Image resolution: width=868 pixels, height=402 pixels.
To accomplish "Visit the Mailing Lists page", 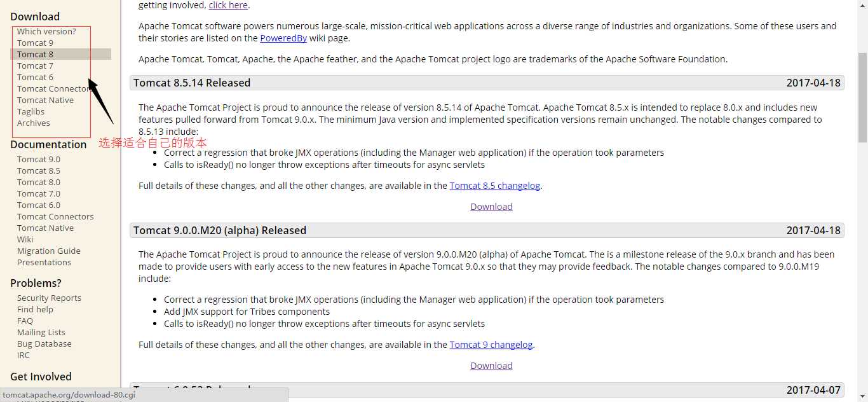I will tap(41, 332).
